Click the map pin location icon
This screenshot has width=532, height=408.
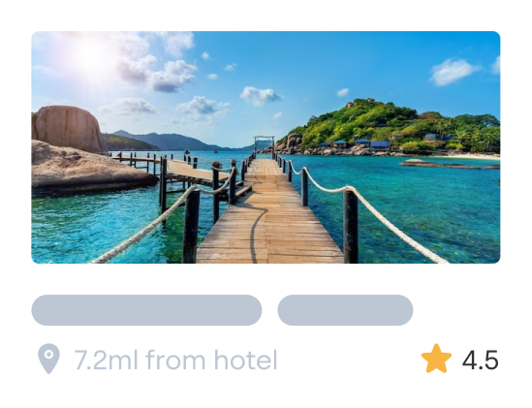[48, 359]
